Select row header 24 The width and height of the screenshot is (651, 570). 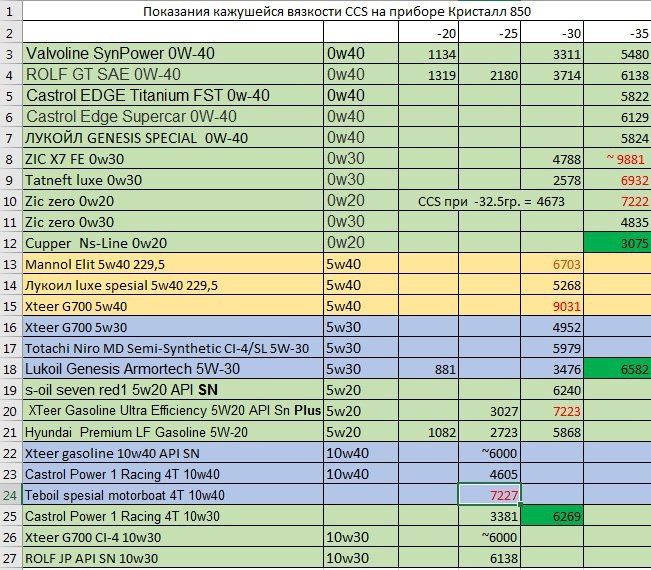click(x=11, y=495)
